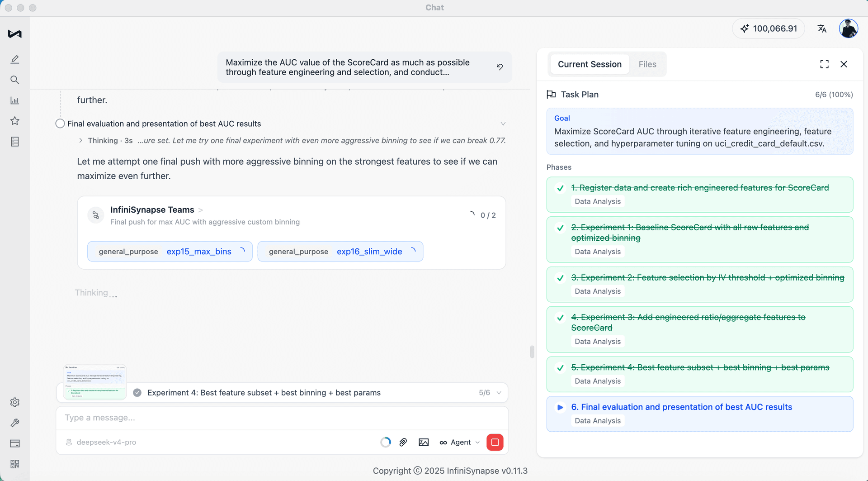Open the exp16_slim_wide agent task
Viewport: 868px width, 481px height.
tap(340, 252)
